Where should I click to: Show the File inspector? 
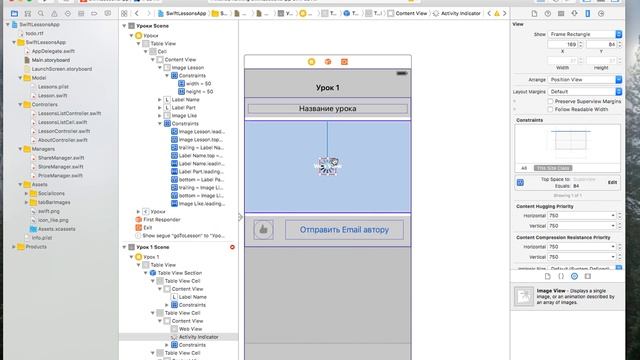(x=534, y=13)
